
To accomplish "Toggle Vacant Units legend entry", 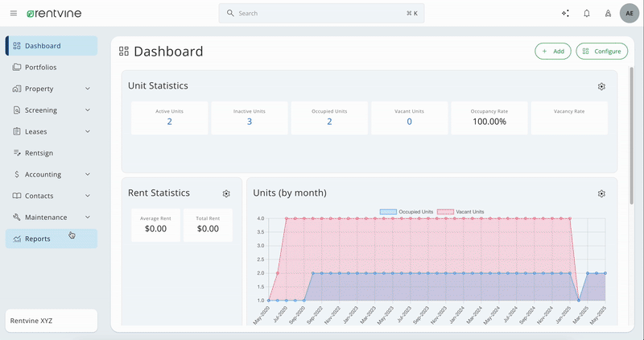I will point(460,212).
